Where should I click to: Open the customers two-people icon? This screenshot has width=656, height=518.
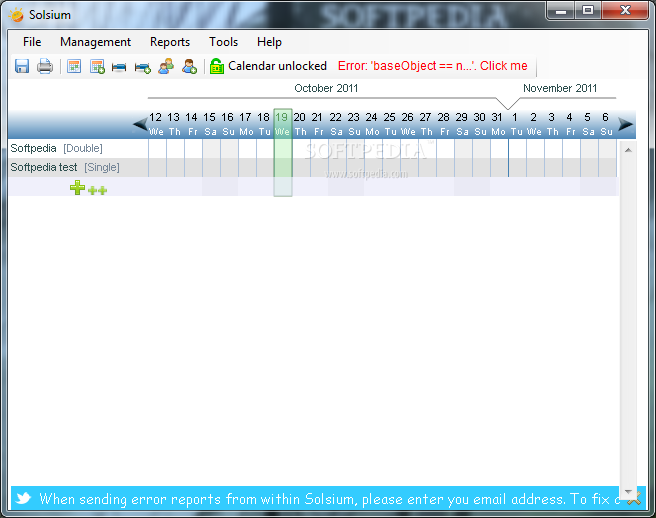click(x=166, y=66)
